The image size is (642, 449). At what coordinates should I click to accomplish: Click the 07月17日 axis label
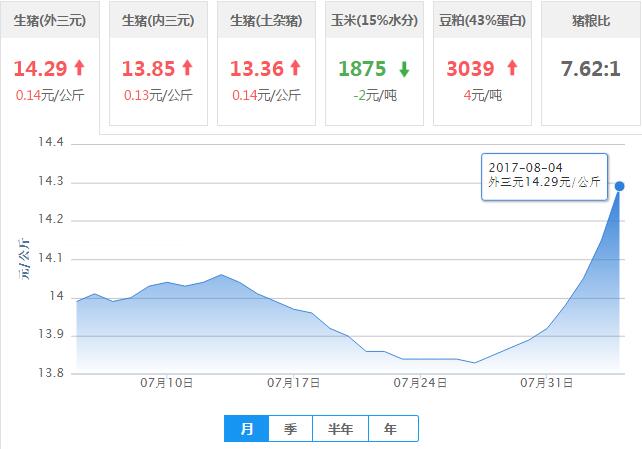click(x=294, y=383)
